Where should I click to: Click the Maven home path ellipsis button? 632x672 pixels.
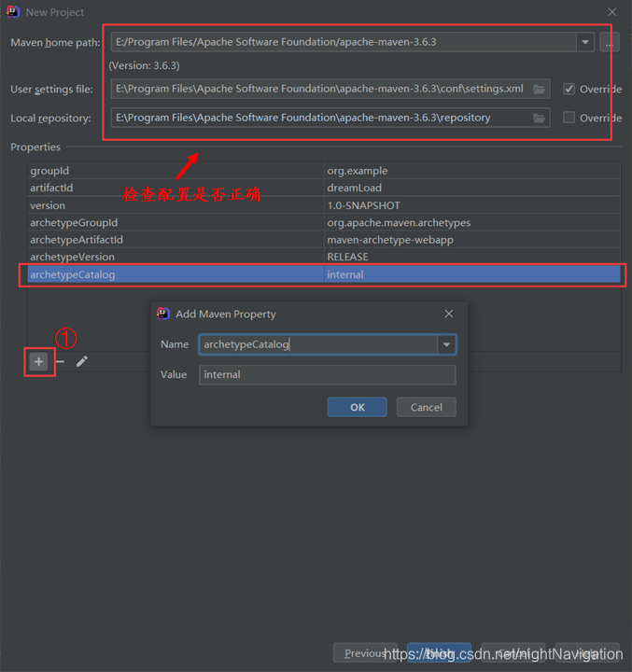[x=610, y=42]
